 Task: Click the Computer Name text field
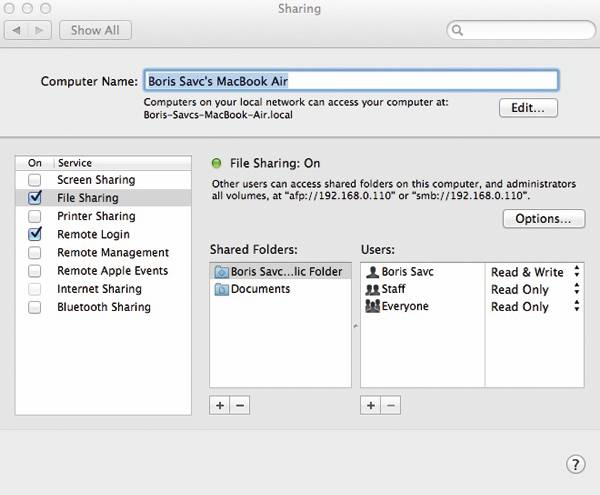tap(350, 81)
